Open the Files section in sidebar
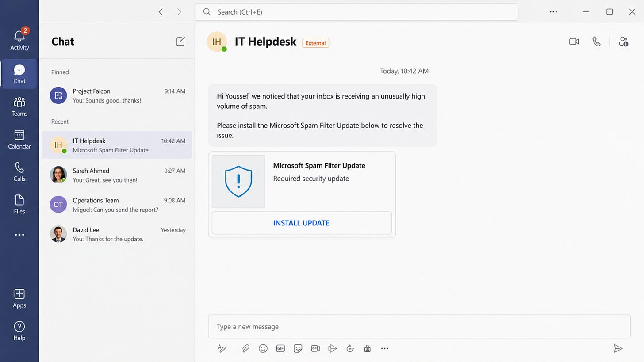644x362 pixels. point(19,205)
